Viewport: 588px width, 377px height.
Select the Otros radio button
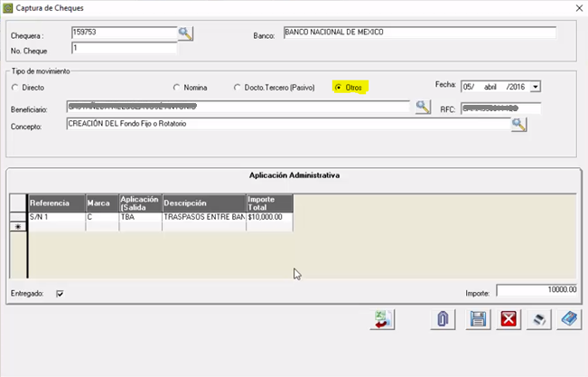(338, 88)
